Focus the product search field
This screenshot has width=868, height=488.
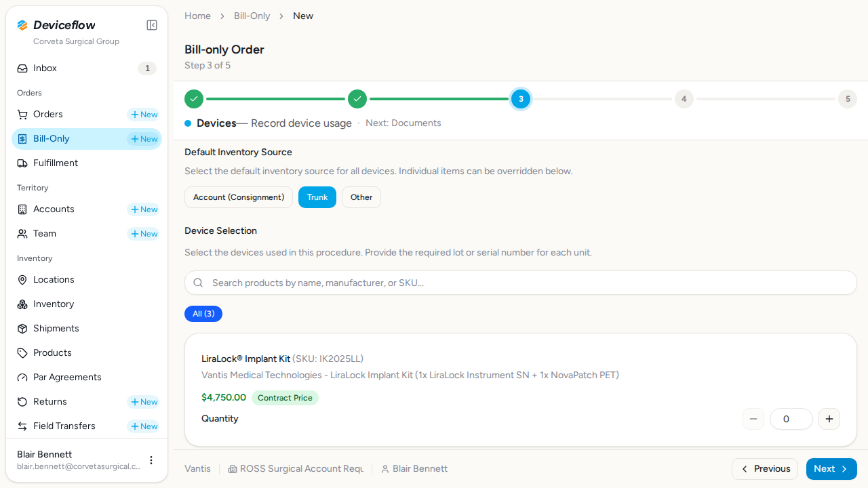tap(521, 283)
